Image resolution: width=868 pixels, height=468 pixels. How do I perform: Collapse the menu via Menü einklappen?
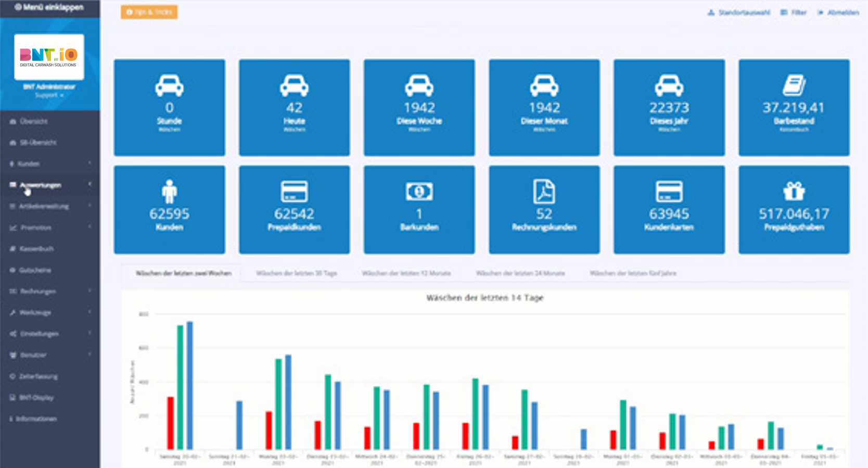[49, 7]
